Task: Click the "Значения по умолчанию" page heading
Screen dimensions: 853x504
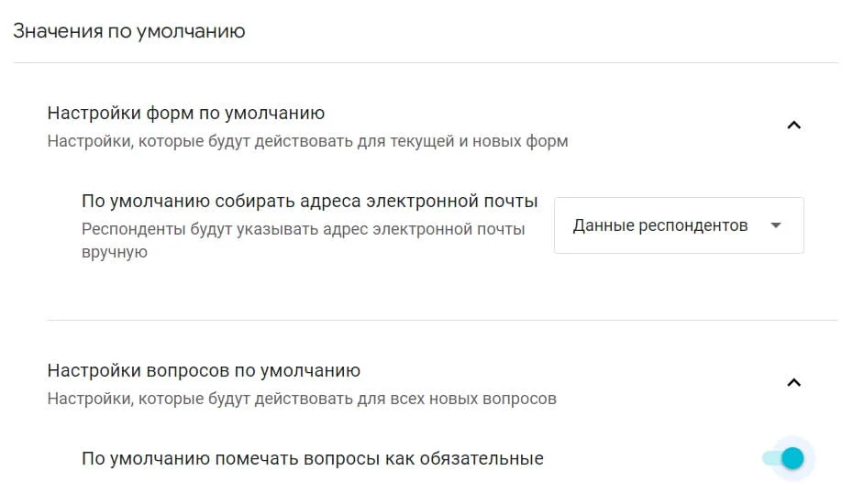Action: [x=129, y=31]
